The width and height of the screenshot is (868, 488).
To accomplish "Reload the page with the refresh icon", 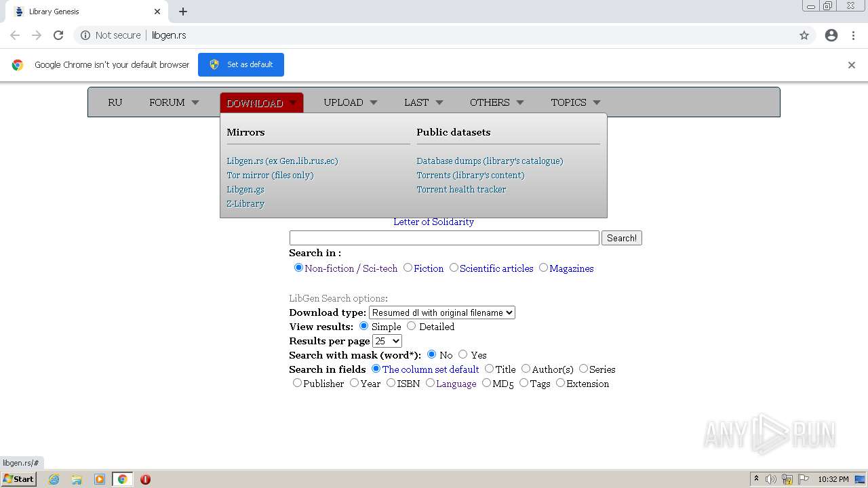I will click(x=58, y=35).
